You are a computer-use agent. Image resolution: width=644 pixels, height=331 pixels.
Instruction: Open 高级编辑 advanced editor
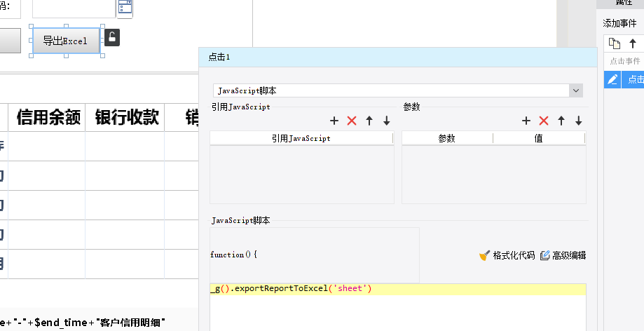click(x=563, y=255)
